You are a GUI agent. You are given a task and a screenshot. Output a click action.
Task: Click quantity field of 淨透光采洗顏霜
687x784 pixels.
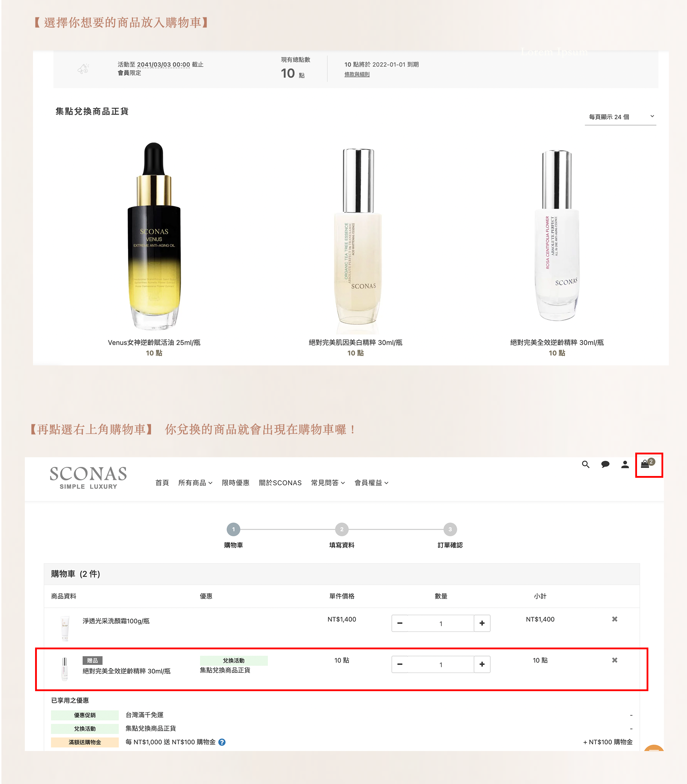(x=441, y=623)
